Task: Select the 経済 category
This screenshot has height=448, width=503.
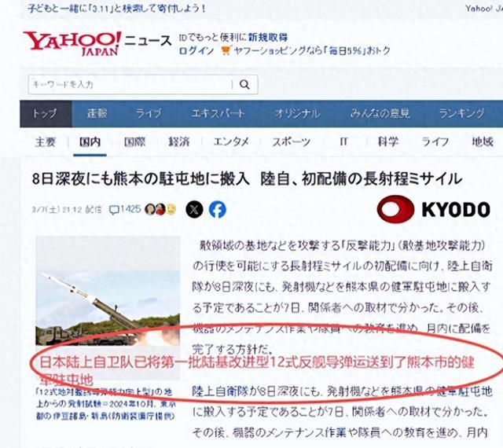Action: (179, 141)
